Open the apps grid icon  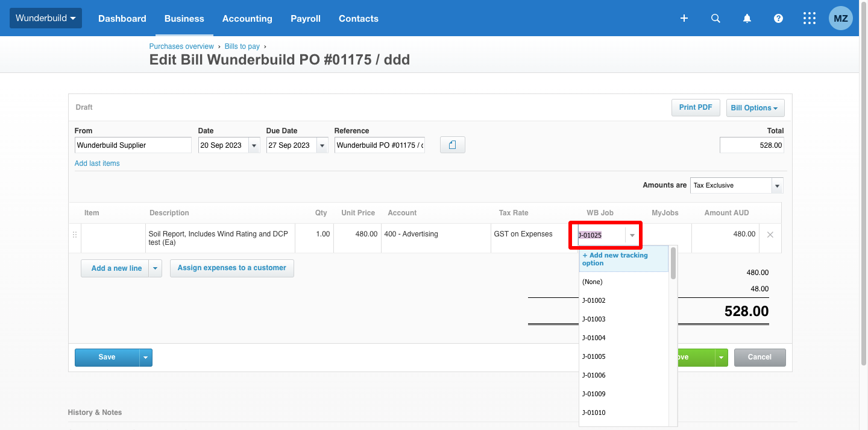click(x=810, y=19)
